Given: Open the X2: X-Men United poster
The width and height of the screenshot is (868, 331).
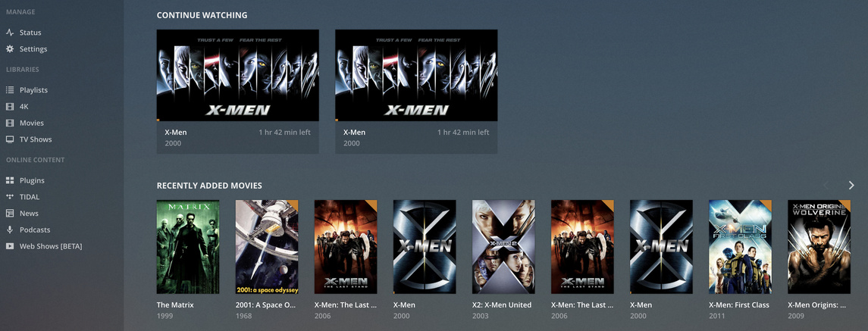Looking at the screenshot, I should (x=503, y=247).
